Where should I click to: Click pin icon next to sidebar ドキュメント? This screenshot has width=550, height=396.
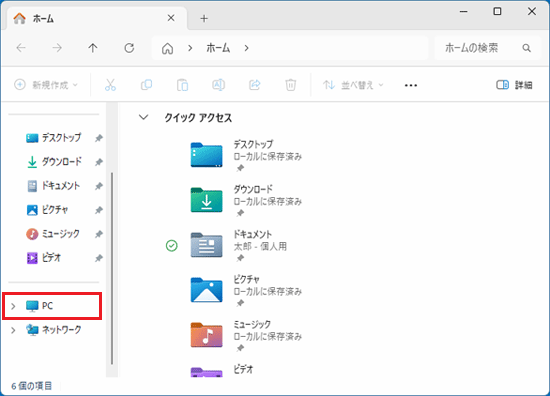click(99, 186)
